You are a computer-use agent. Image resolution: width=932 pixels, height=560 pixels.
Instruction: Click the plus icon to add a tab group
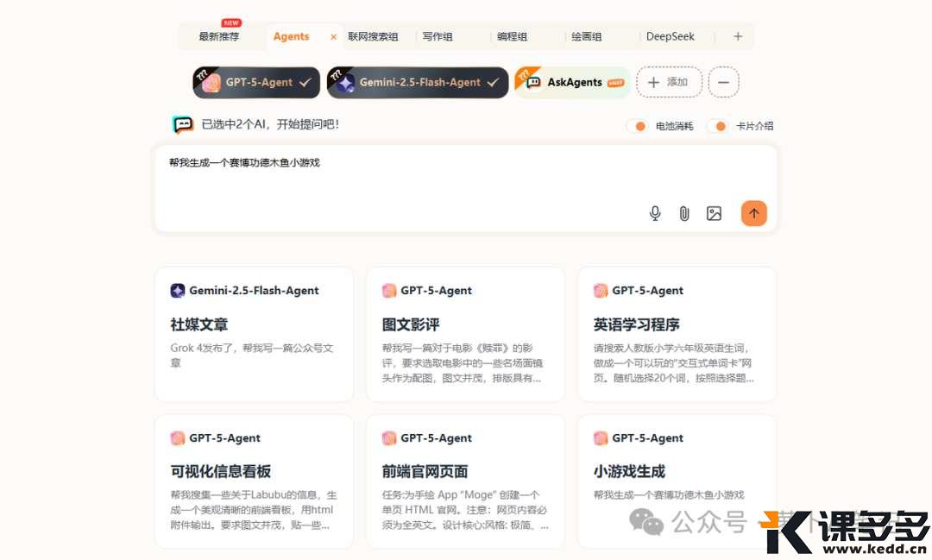(x=738, y=36)
